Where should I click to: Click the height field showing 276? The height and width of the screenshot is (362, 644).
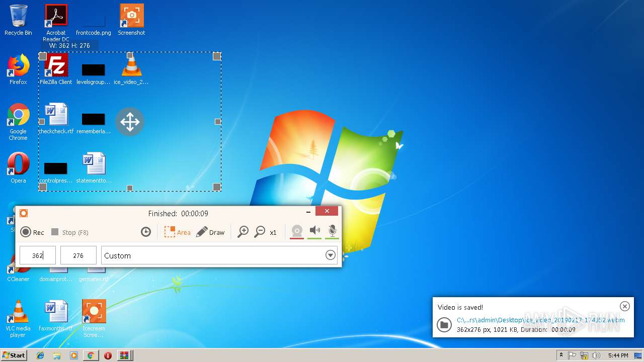(x=78, y=255)
